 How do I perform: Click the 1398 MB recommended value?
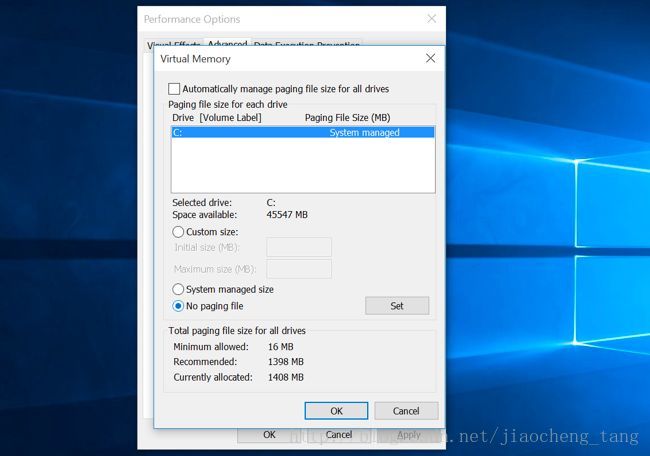(286, 362)
